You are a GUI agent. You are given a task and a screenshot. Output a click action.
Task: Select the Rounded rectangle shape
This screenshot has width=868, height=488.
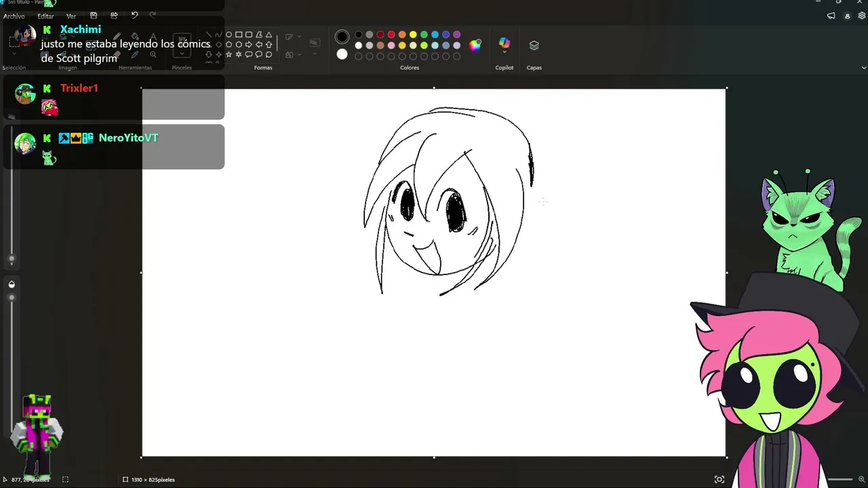[x=249, y=35]
